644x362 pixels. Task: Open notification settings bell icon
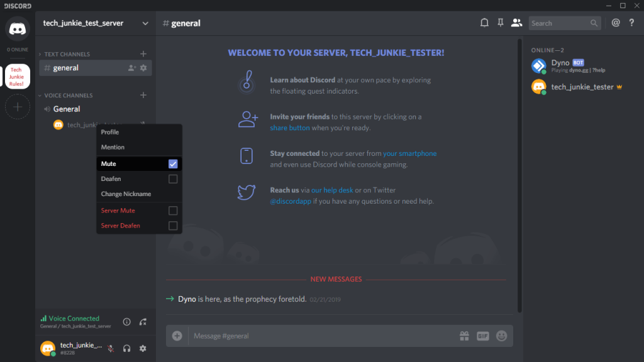click(484, 23)
